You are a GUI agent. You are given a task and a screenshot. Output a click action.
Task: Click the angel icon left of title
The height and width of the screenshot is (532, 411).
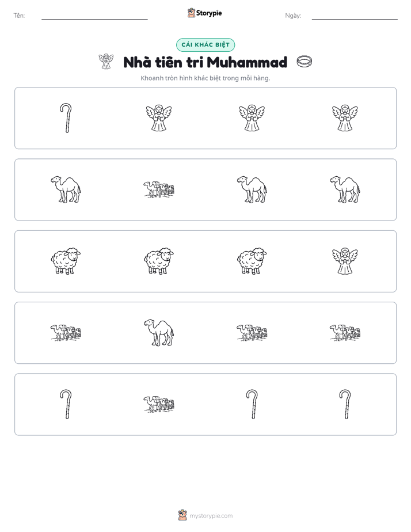tap(106, 62)
